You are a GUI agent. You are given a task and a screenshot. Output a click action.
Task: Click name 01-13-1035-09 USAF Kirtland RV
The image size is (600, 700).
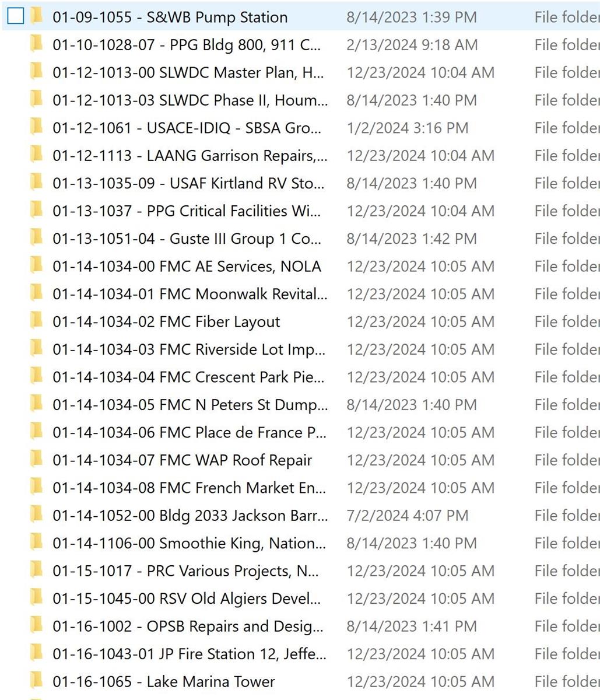(x=189, y=183)
